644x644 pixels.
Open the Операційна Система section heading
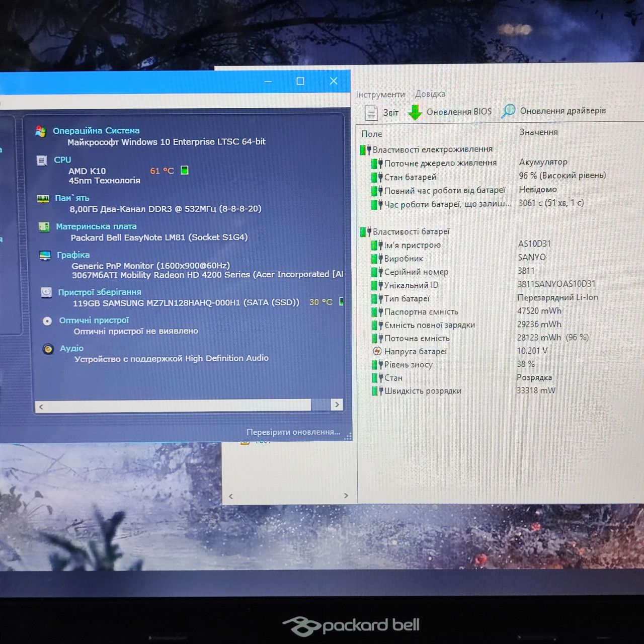coord(96,131)
